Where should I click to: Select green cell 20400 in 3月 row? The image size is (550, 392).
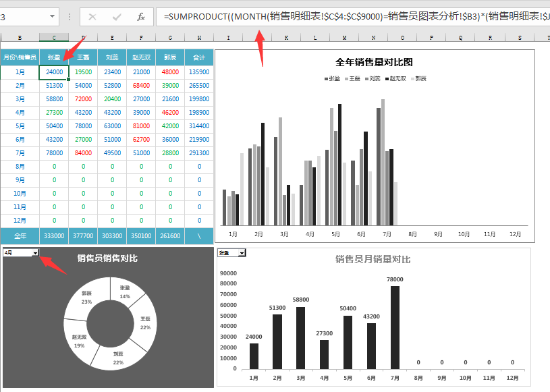tap(112, 99)
